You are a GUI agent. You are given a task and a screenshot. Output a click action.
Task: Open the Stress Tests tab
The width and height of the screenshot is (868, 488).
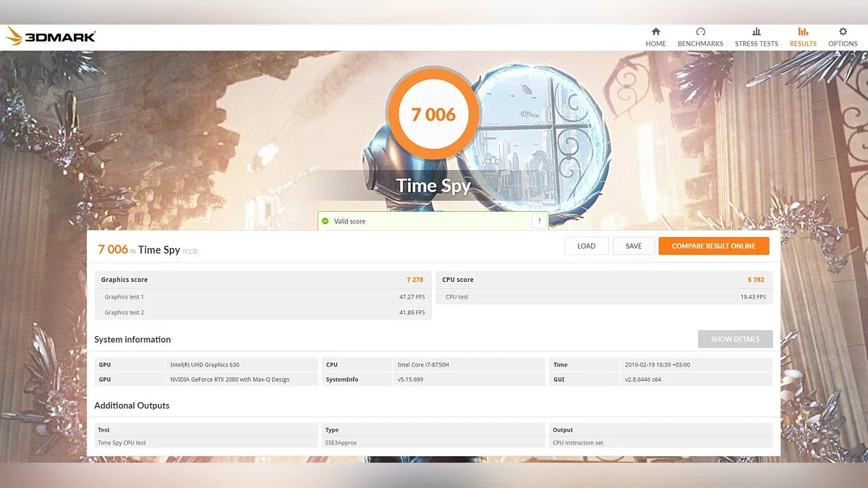(757, 38)
